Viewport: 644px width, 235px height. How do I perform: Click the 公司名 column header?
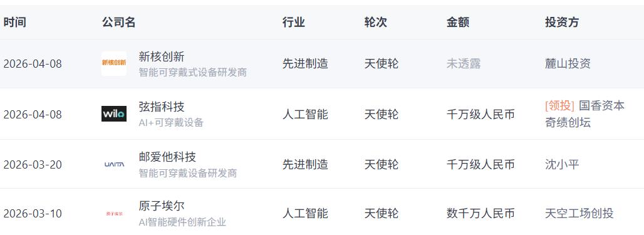[x=118, y=22]
